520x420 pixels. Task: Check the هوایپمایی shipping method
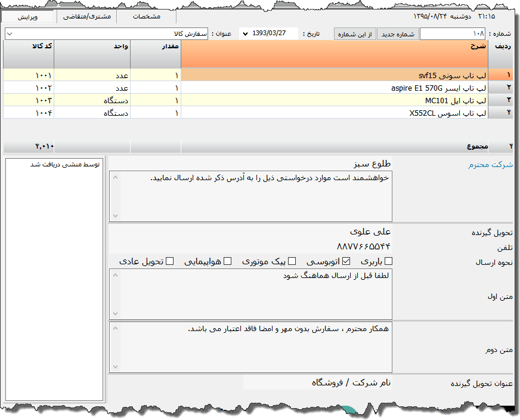point(227,261)
